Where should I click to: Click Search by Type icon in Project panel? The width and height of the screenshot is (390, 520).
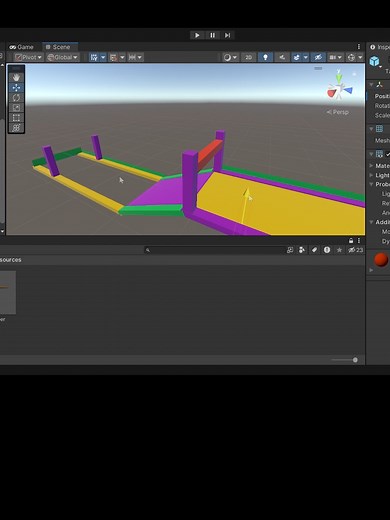click(302, 250)
